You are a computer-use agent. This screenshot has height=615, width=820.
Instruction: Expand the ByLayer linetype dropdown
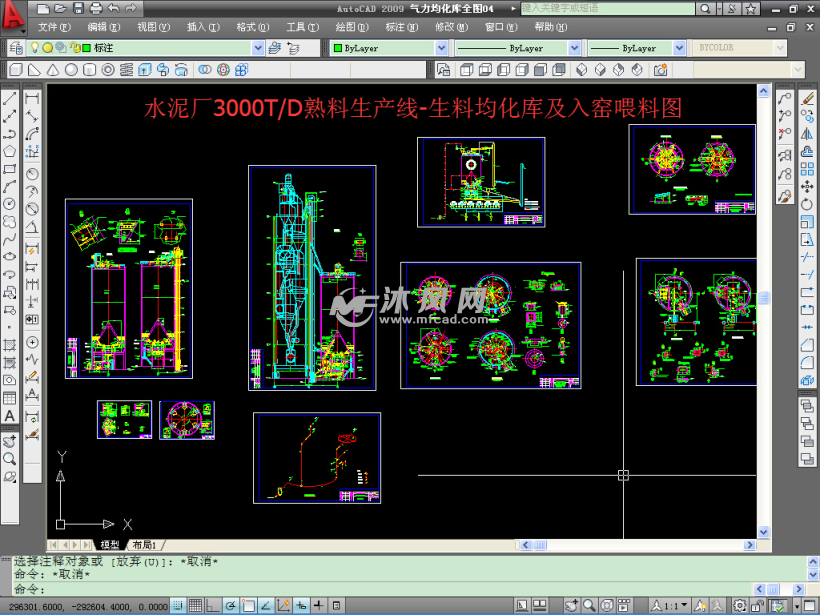[x=574, y=48]
